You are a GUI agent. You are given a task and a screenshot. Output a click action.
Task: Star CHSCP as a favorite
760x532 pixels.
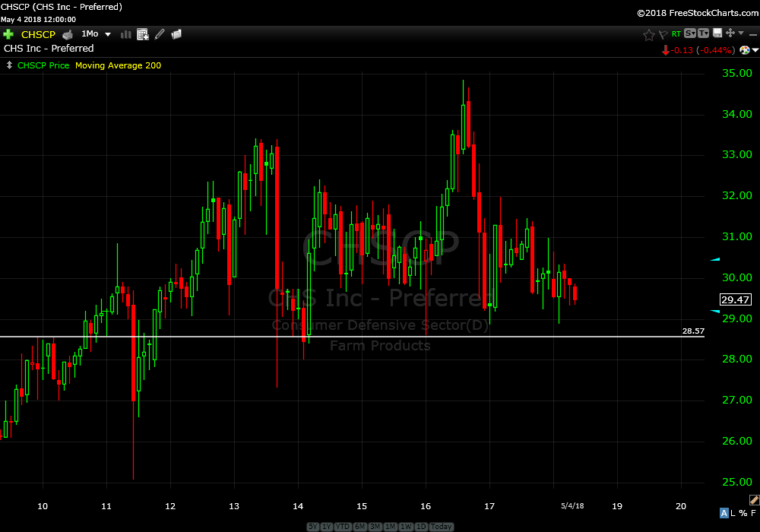coord(649,34)
